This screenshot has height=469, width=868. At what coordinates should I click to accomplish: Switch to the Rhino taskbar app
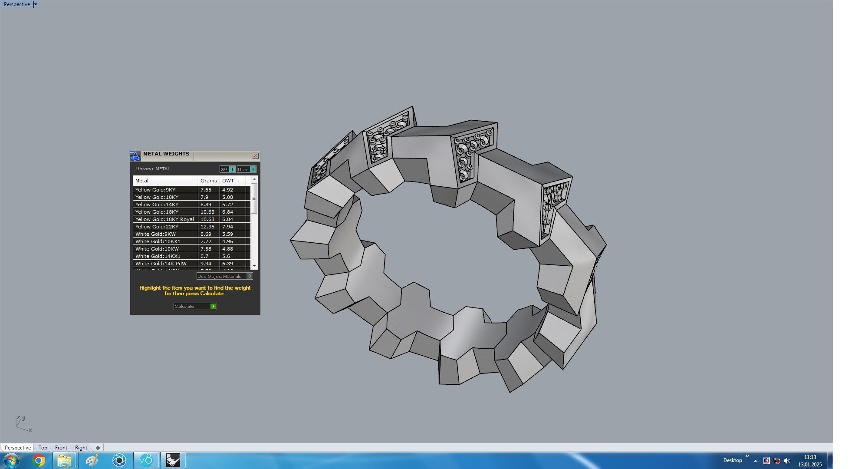(173, 460)
